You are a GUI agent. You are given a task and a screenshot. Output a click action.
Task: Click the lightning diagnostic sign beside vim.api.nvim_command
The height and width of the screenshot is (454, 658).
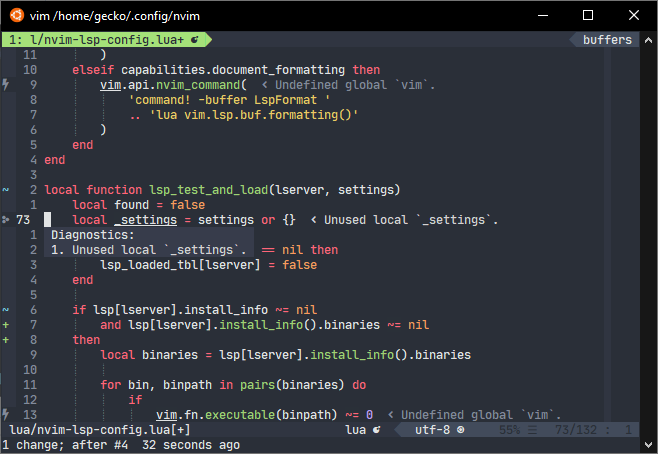pyautogui.click(x=5, y=85)
